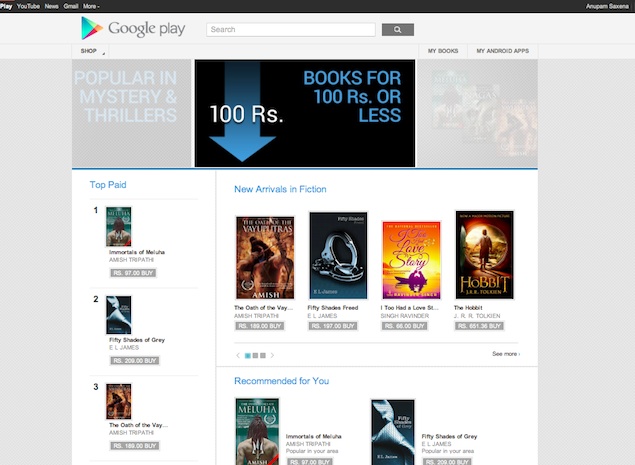
Task: Click Fifty Shades of Grey title in Top Paid
Action: pos(137,340)
